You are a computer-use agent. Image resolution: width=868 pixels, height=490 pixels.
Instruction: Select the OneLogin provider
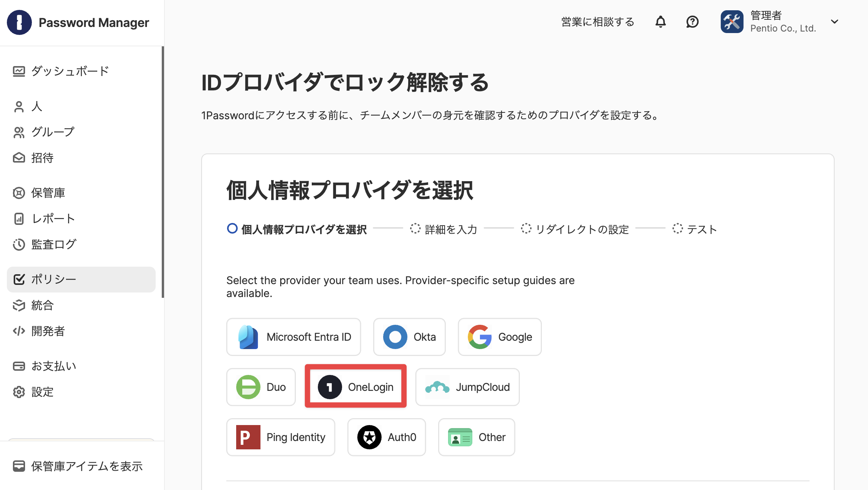[356, 387]
